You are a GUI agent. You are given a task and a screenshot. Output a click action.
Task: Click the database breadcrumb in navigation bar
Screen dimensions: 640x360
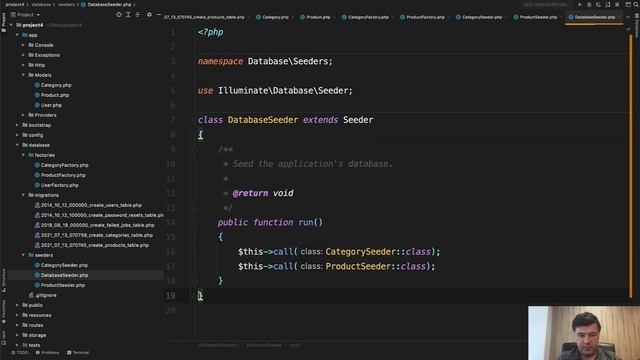[41, 4]
